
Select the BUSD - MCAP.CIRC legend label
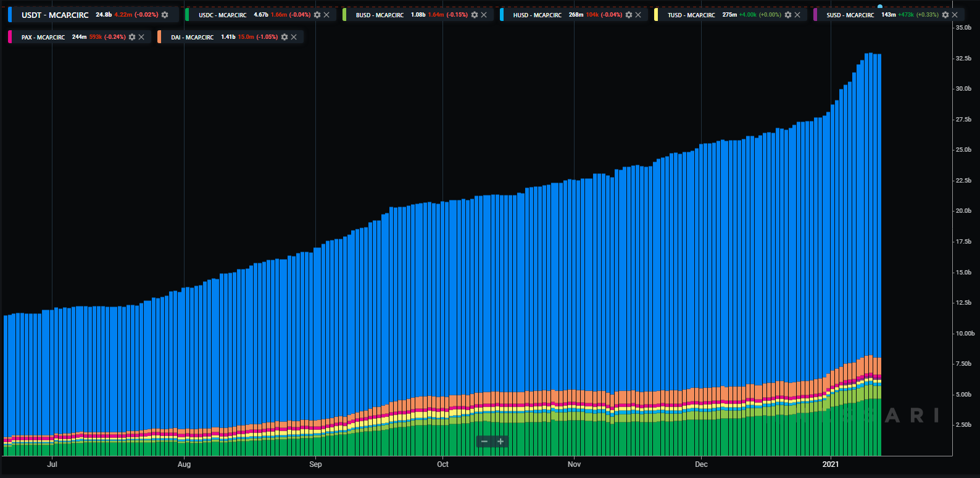(x=380, y=15)
